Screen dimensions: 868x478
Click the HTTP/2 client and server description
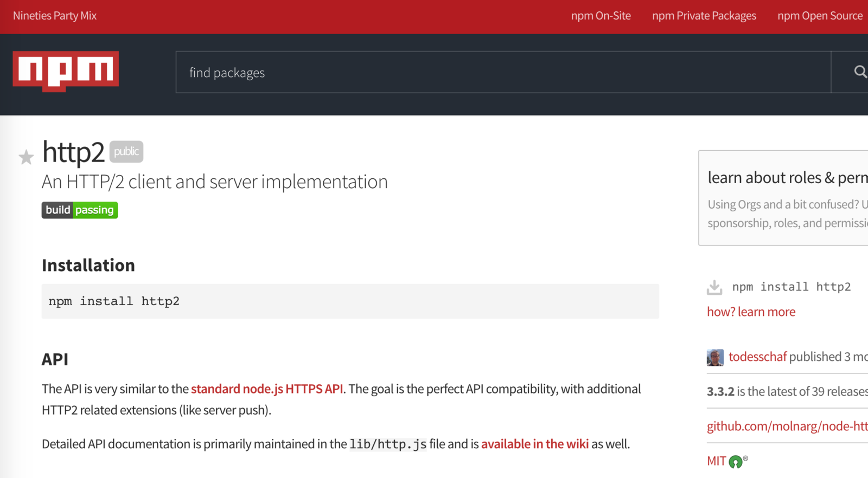[x=215, y=182]
